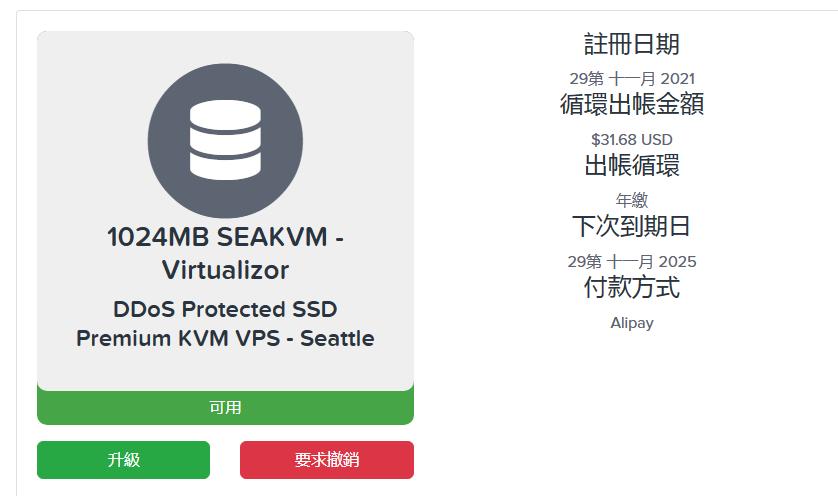
Task: Click the green 升級 upgrade button
Action: tap(123, 460)
